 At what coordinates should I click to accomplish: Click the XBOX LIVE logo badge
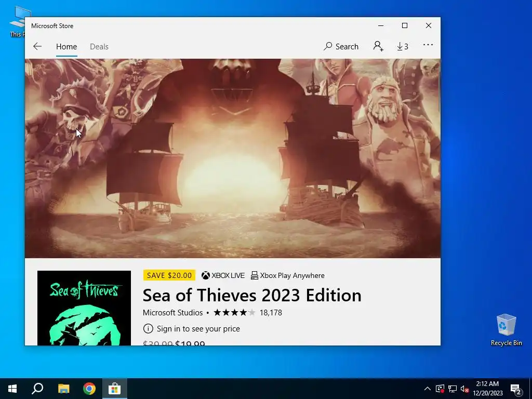(223, 275)
